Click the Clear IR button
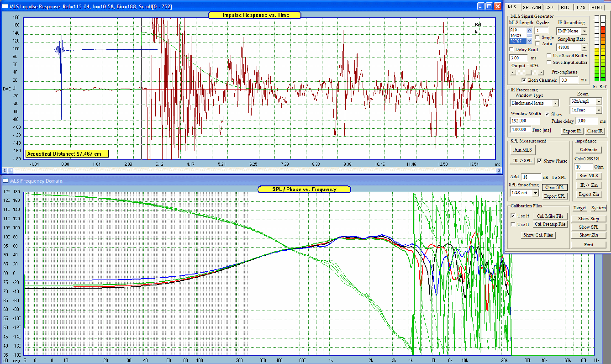Viewport: 611px width, 364px height. pyautogui.click(x=595, y=131)
